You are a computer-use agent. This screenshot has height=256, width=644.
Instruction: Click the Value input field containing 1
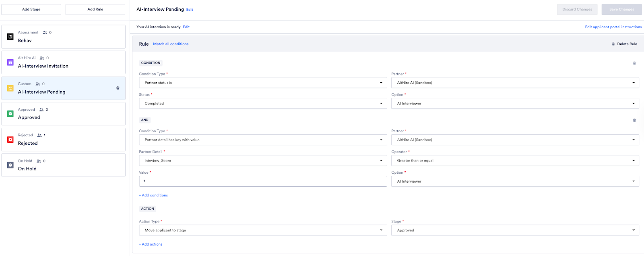click(x=262, y=181)
